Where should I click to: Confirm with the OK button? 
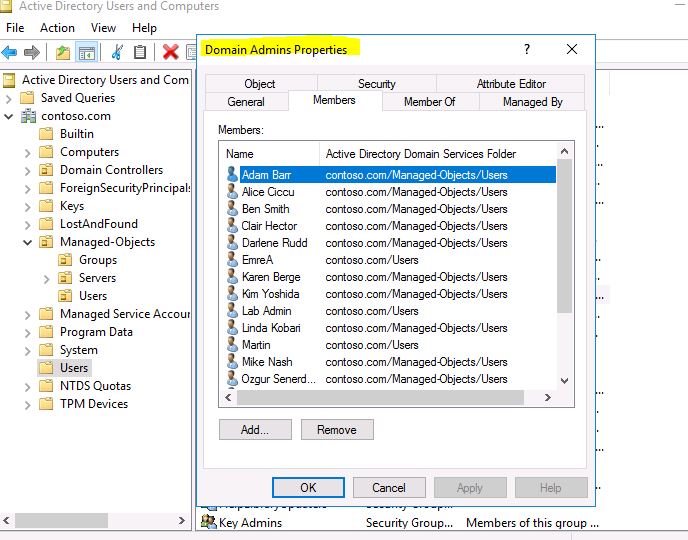coord(308,487)
